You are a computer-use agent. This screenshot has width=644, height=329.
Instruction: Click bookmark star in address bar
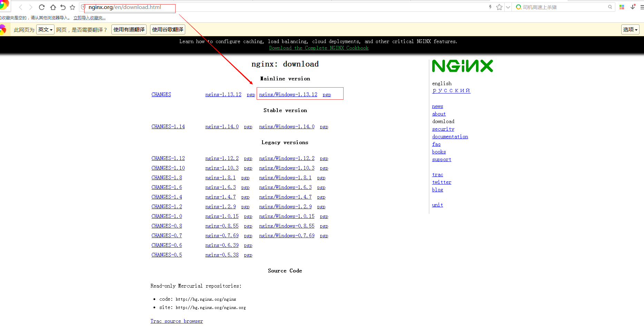tap(499, 7)
